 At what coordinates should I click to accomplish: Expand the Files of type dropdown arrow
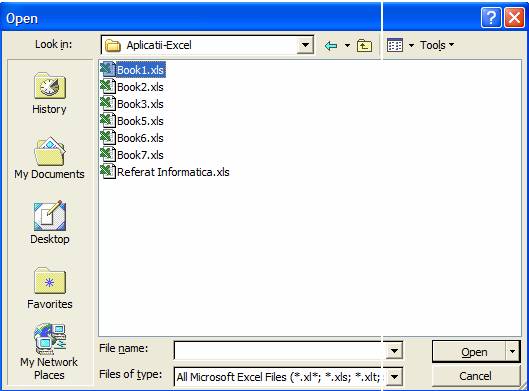(x=394, y=376)
